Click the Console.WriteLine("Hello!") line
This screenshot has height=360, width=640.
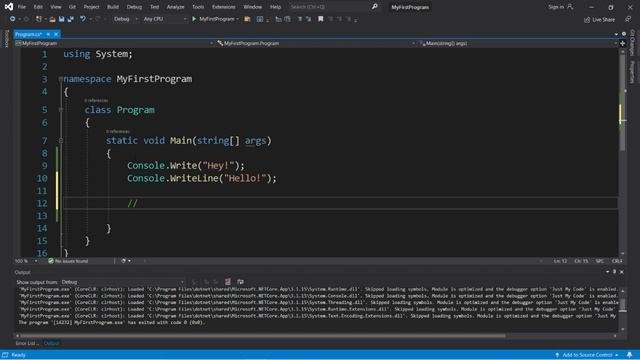[x=202, y=178]
